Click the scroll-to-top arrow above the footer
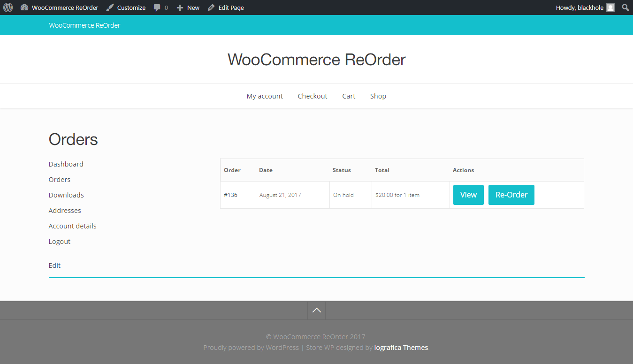 pos(316,310)
